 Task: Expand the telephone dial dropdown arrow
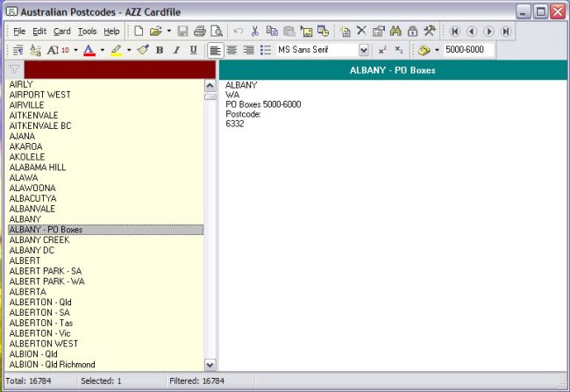(437, 50)
